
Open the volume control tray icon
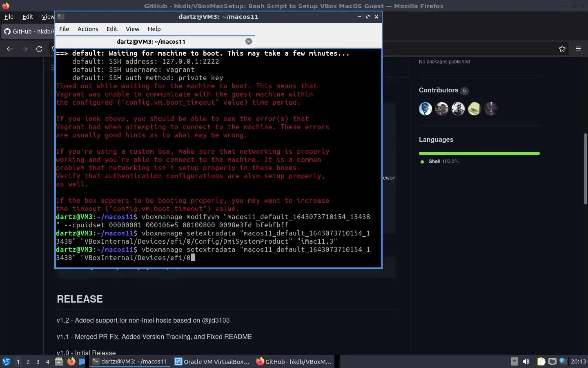tap(526, 361)
